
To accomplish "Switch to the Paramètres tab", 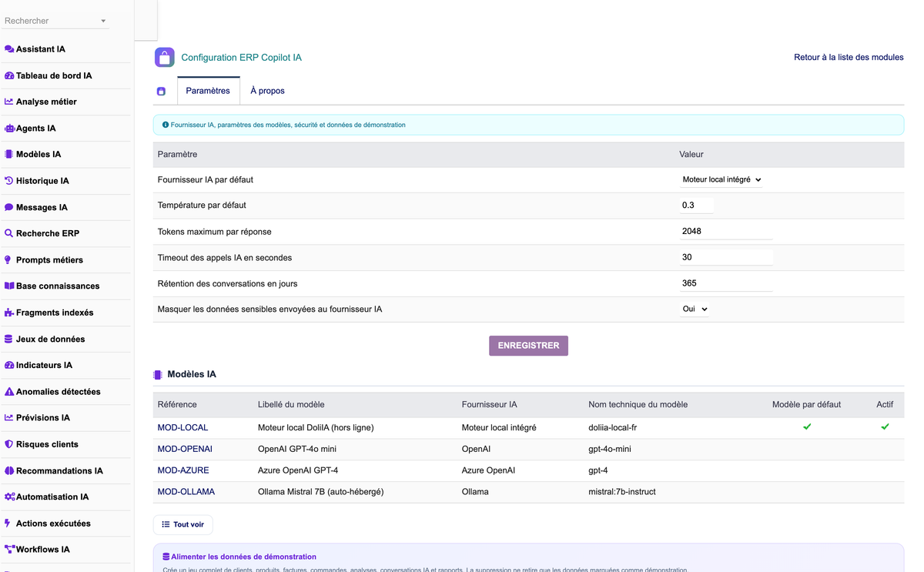I will tap(208, 91).
